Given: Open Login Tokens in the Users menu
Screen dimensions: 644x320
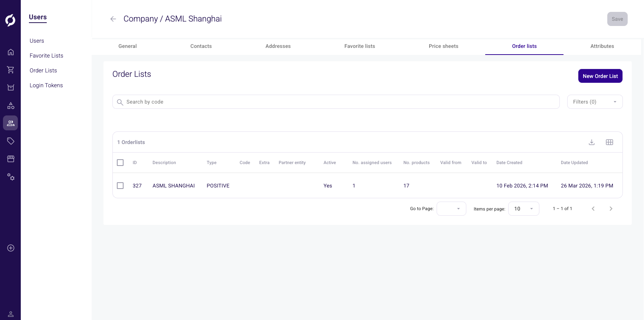Looking at the screenshot, I should [46, 85].
